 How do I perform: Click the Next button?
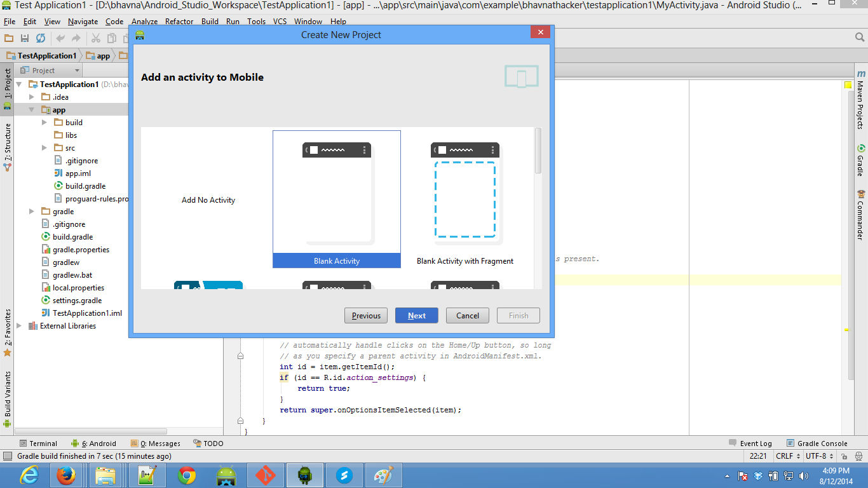(417, 316)
